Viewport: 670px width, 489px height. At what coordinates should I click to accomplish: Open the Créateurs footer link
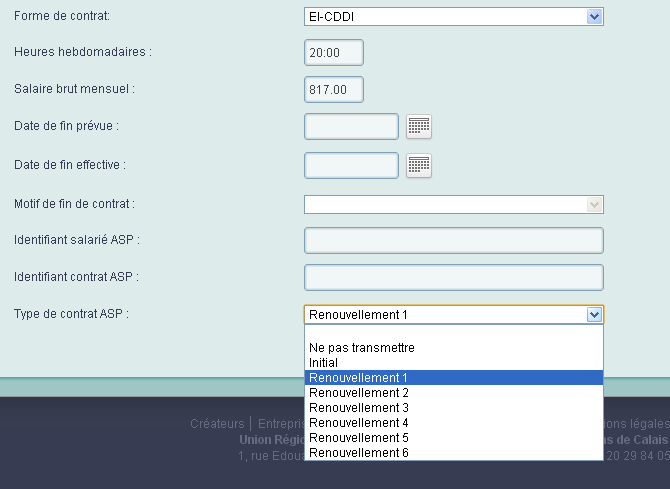(217, 424)
